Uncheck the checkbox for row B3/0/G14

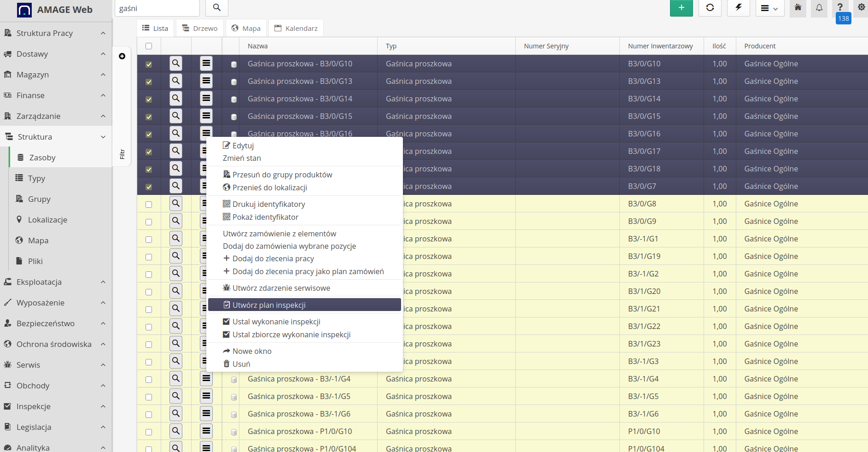149,100
